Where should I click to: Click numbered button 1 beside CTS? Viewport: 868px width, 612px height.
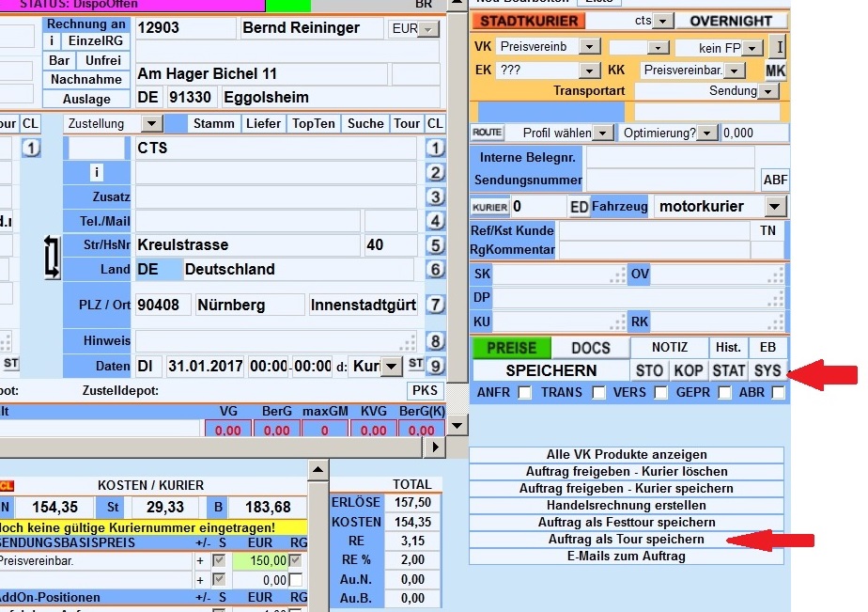(435, 148)
